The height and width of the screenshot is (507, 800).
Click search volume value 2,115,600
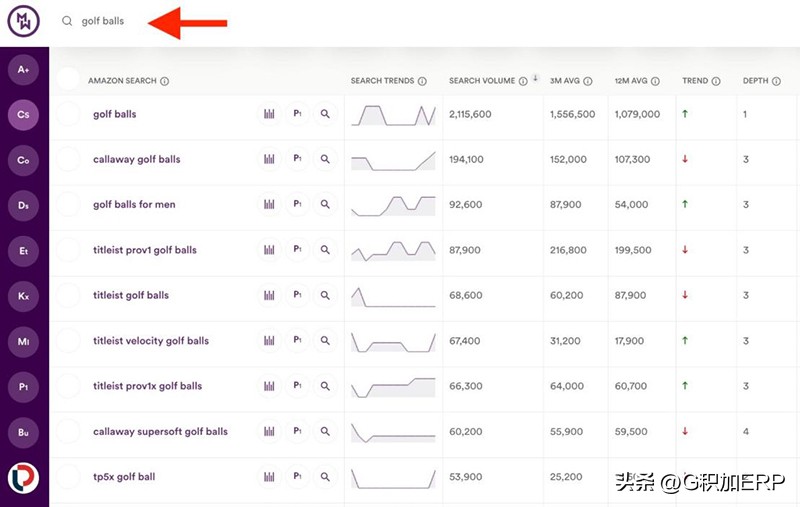(470, 114)
